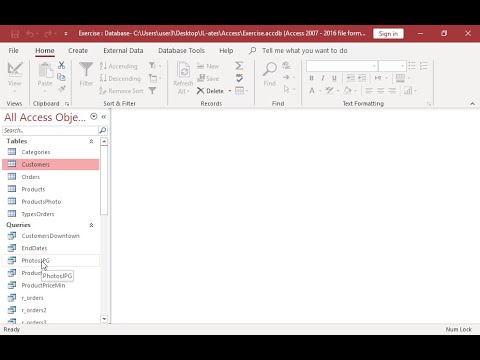Open the Create ribbon tab
The width and height of the screenshot is (480, 360).
78,51
